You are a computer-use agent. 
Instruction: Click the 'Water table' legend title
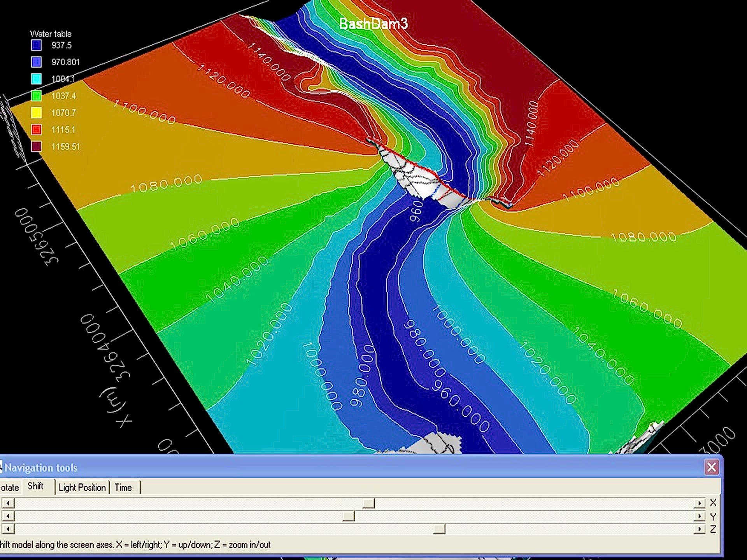(51, 34)
